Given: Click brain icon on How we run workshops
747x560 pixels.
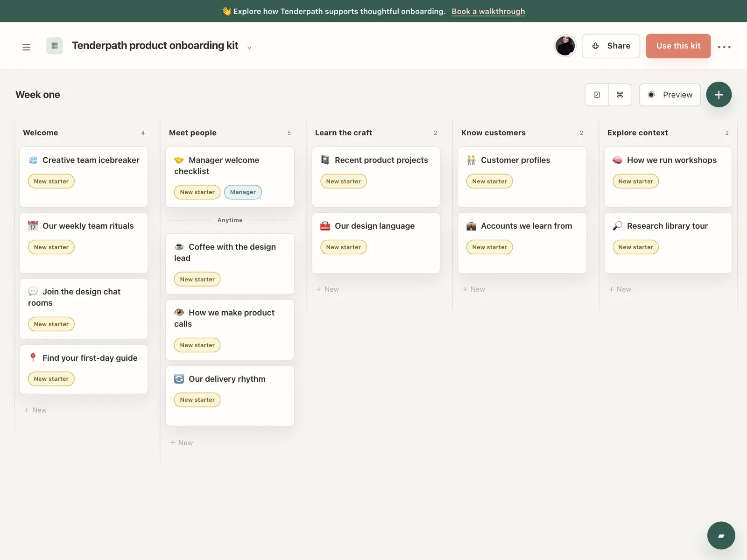Looking at the screenshot, I should tap(617, 160).
